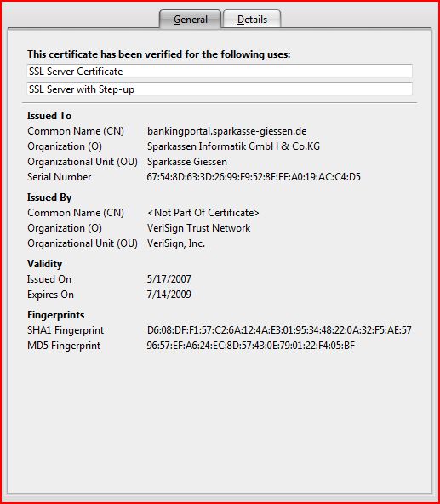This screenshot has width=440, height=504.
Task: Click the certificate verified uses heading
Action: tap(159, 54)
